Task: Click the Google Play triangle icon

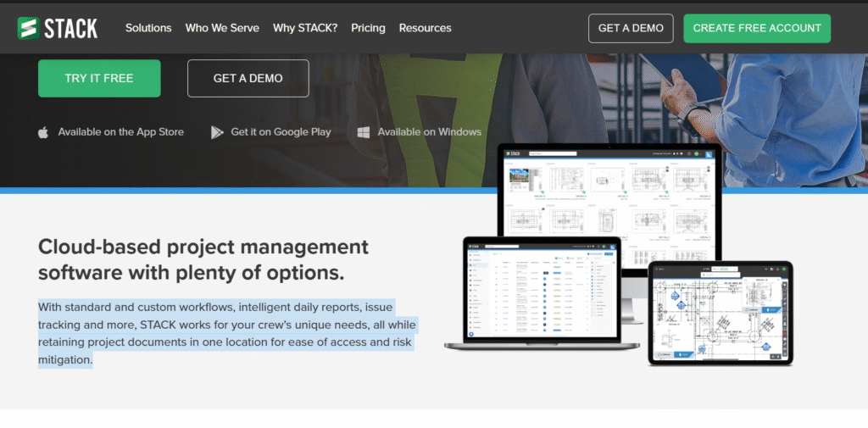Action: (x=217, y=132)
